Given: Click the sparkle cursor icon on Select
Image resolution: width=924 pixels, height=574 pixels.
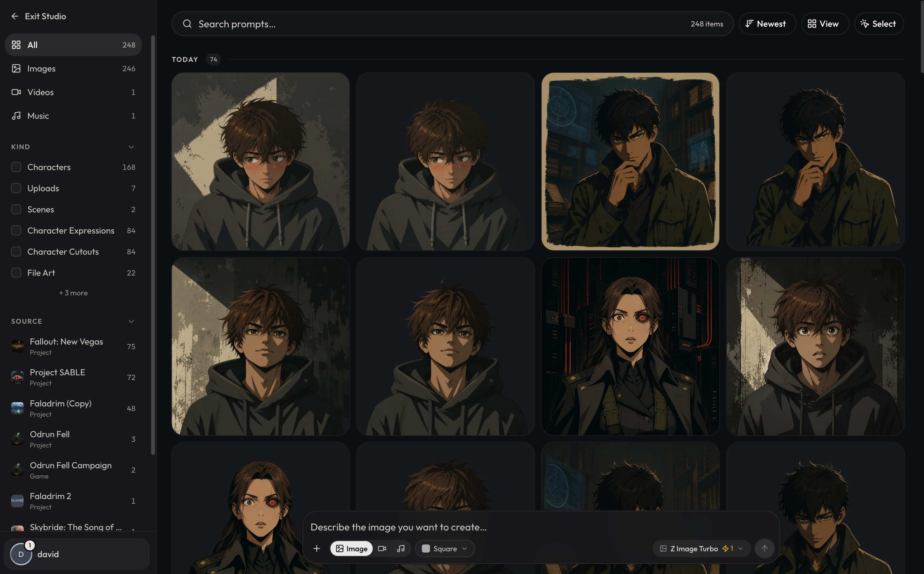Looking at the screenshot, I should coord(865,24).
